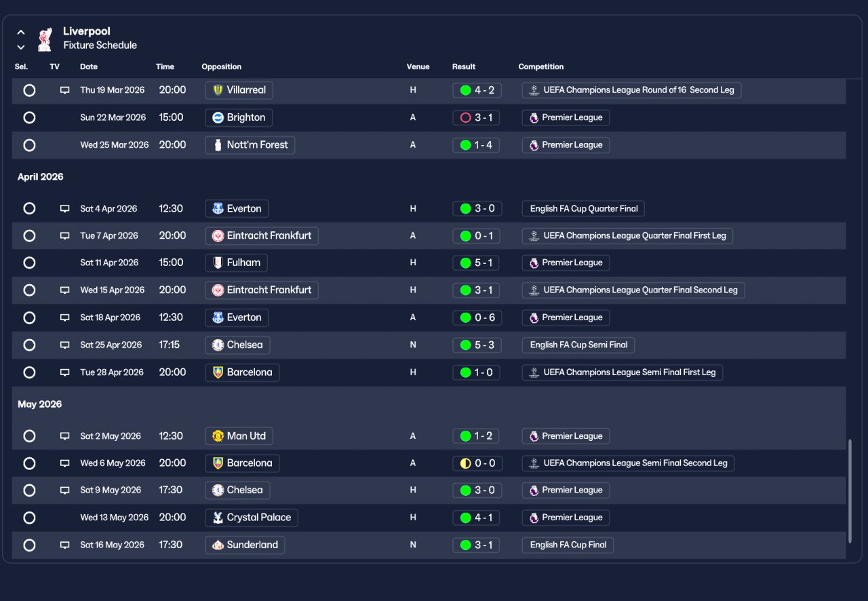
Task: Open the 0 - 6 result against Everton
Action: [477, 317]
